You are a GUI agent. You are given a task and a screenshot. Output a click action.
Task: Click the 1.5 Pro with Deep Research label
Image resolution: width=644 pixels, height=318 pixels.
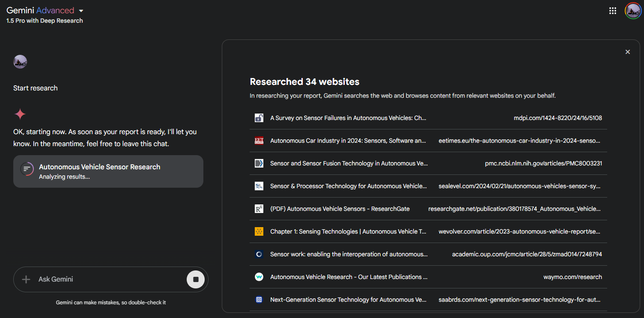(x=45, y=21)
